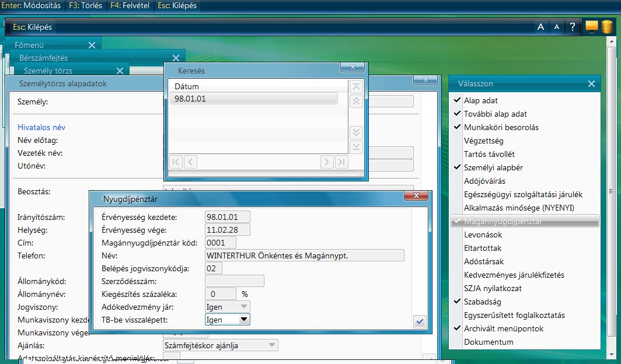Go to next page in Keresés
Image resolution: width=621 pixels, height=364 pixels.
pos(327,162)
